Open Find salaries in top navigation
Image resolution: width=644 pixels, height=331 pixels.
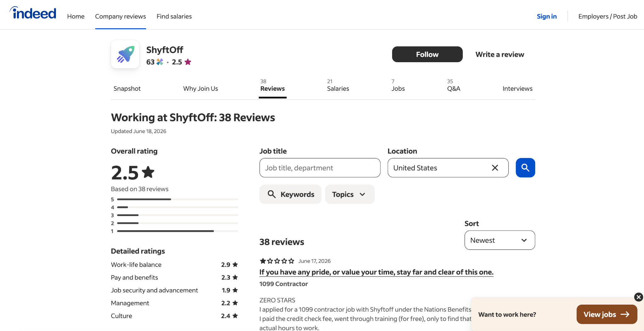(x=174, y=16)
